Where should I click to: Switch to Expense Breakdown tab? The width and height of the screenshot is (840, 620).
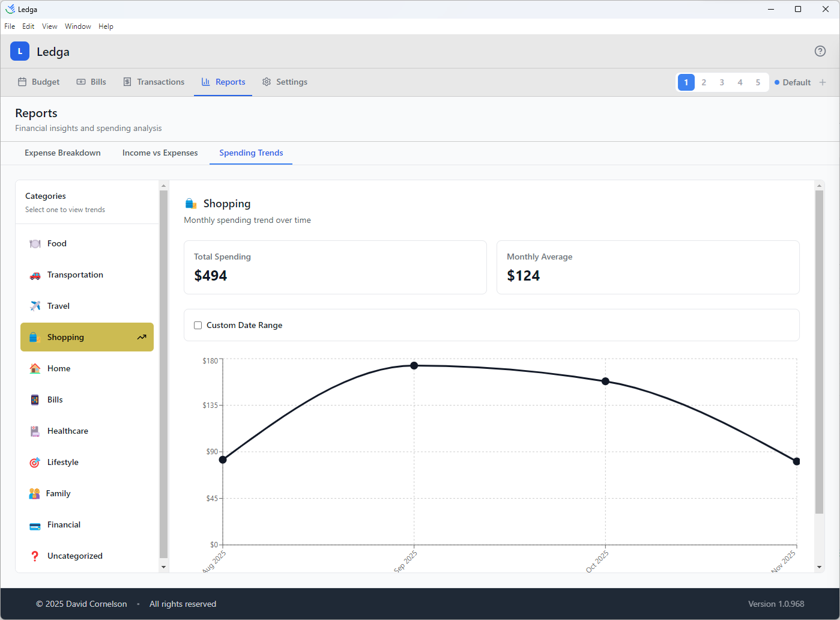[62, 153]
